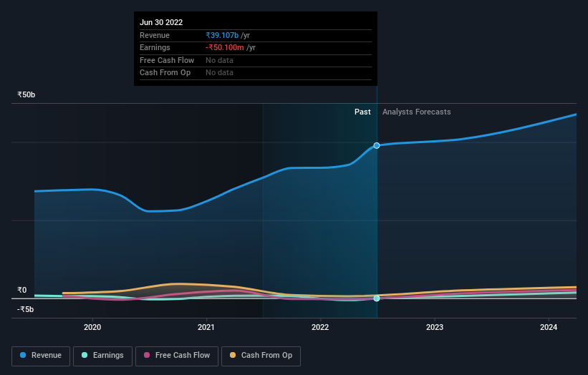
Task: Click the 2023 x-axis label
Action: point(435,327)
